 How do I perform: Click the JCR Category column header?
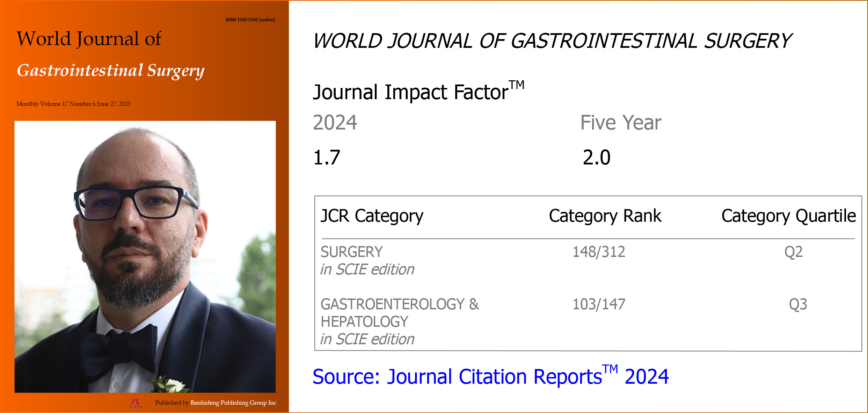[372, 216]
